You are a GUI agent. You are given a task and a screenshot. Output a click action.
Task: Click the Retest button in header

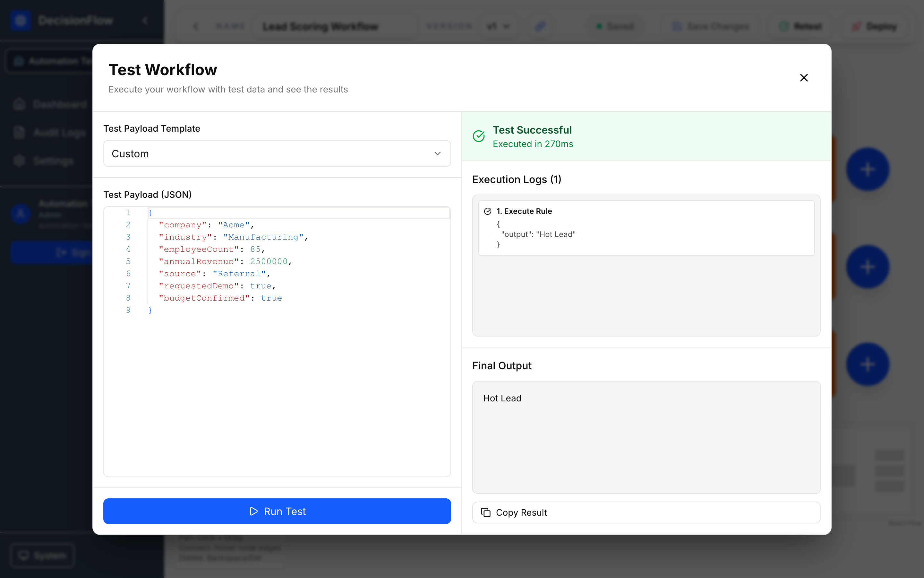(x=800, y=26)
